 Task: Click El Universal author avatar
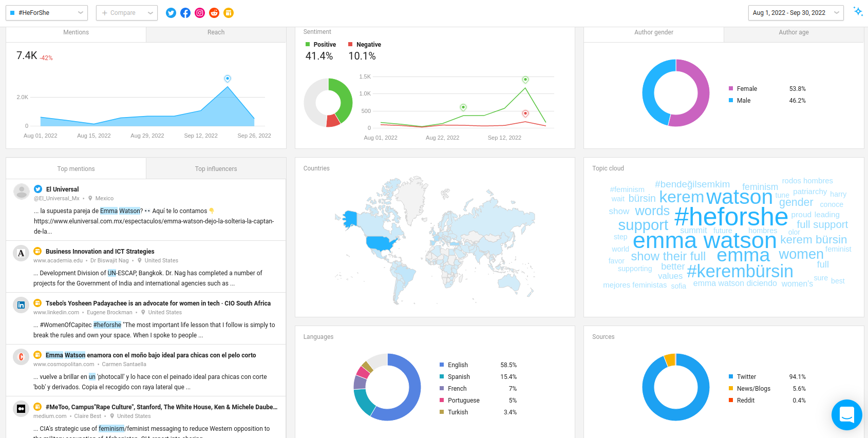tap(21, 192)
